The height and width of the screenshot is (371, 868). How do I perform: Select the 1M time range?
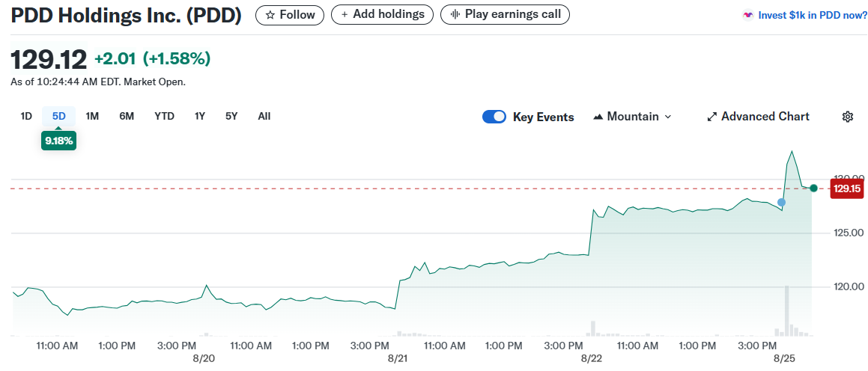coord(92,116)
